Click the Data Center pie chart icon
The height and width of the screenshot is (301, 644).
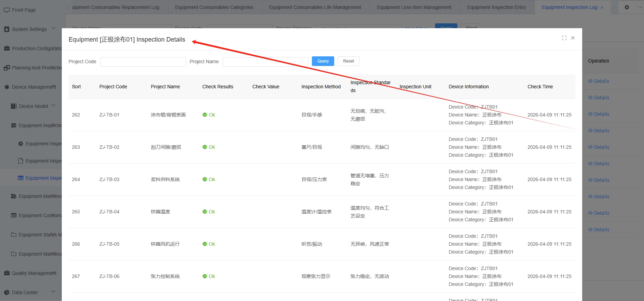coord(7,292)
